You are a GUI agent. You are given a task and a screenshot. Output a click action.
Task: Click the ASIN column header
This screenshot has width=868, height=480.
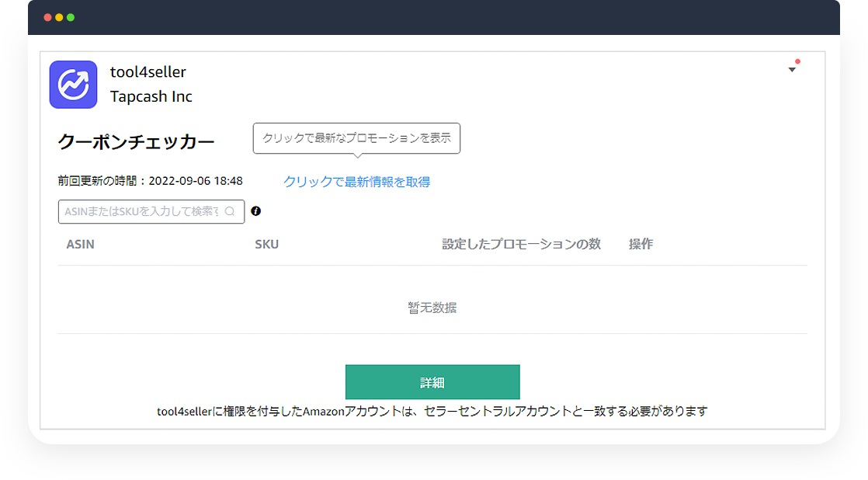coord(80,244)
